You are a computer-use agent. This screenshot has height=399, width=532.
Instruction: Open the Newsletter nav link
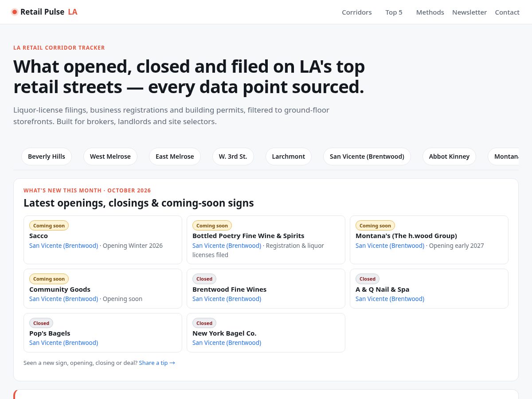point(469,12)
